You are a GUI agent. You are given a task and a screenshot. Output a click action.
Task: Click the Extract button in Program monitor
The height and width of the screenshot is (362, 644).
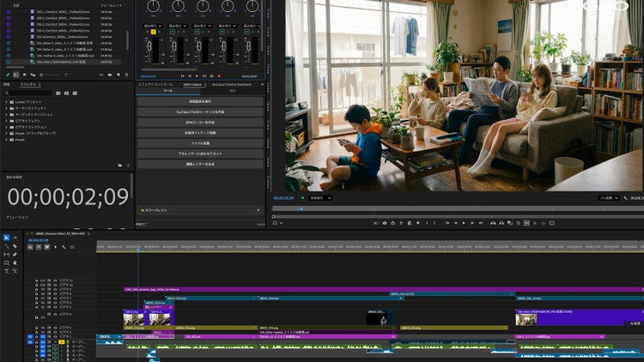pyautogui.click(x=501, y=223)
